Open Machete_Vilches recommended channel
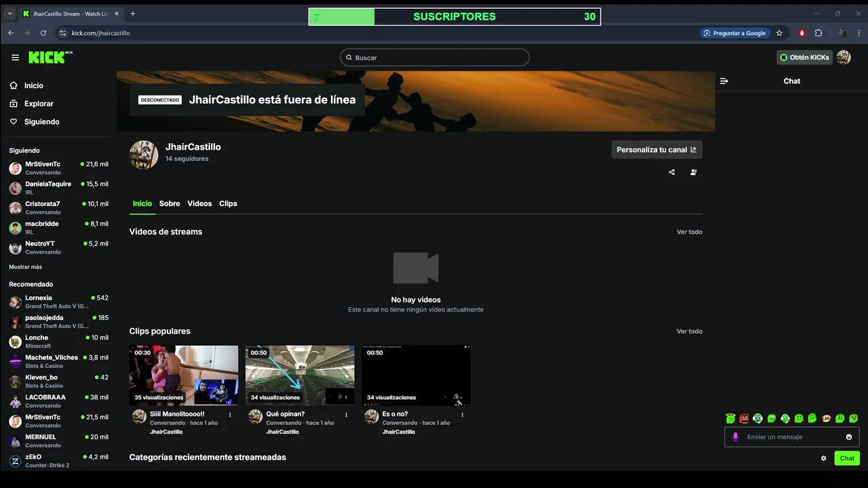868x488 pixels. coord(58,361)
